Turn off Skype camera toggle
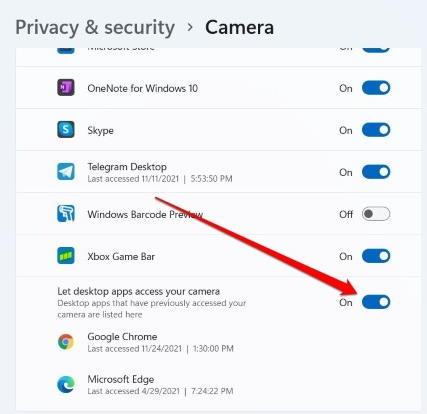The image size is (427, 414). pos(376,130)
